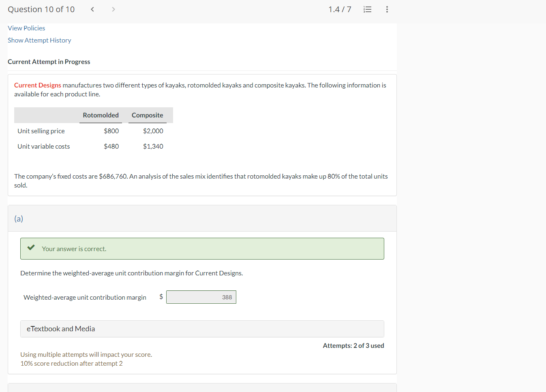Open the Show Attempt History link
Image resolution: width=546 pixels, height=392 pixels.
pyautogui.click(x=39, y=40)
